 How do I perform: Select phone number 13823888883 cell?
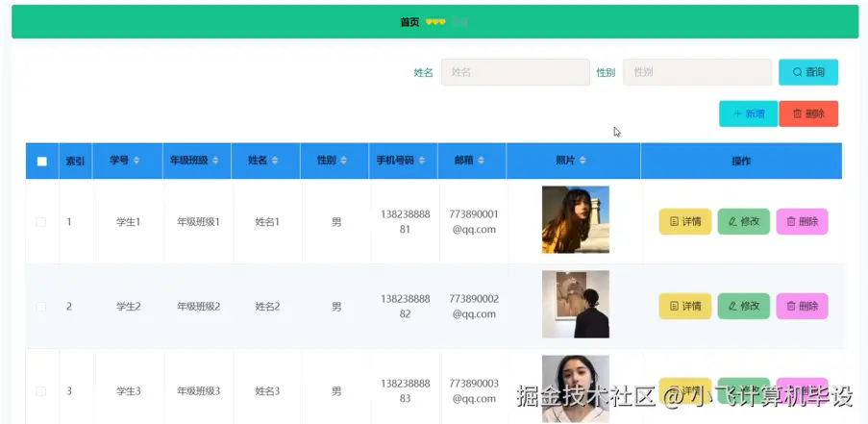click(406, 390)
